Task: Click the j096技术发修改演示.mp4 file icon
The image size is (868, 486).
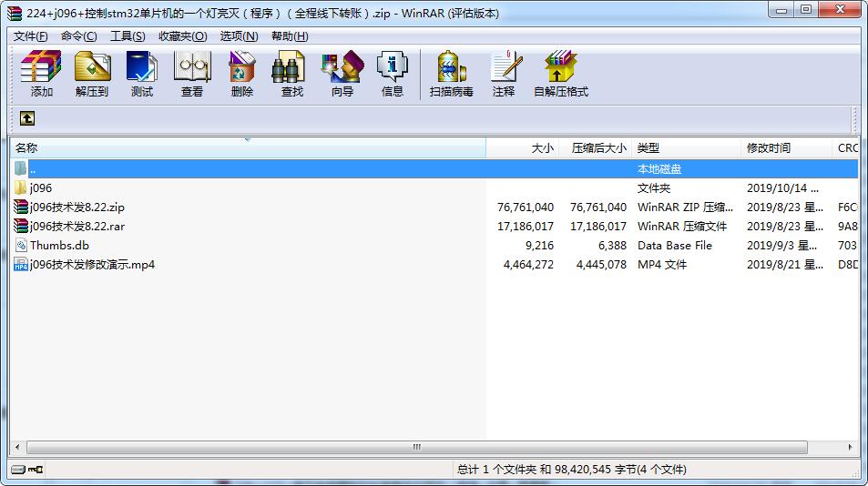Action: [x=20, y=264]
